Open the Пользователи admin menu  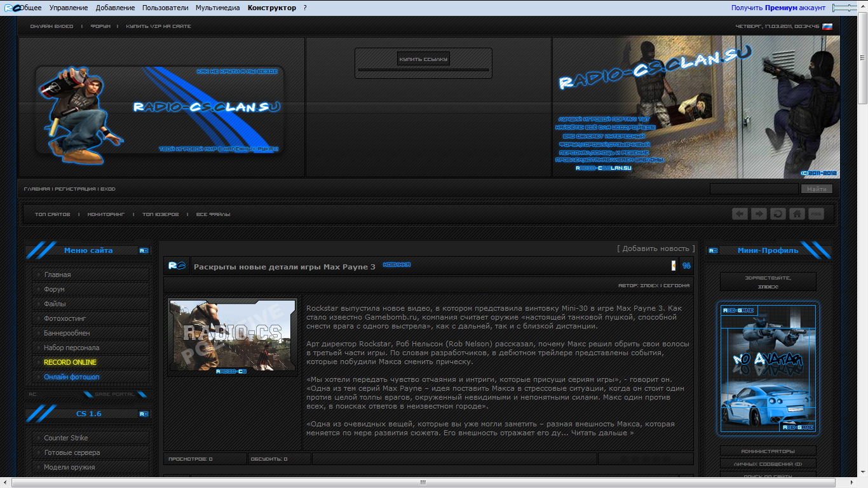pos(165,8)
